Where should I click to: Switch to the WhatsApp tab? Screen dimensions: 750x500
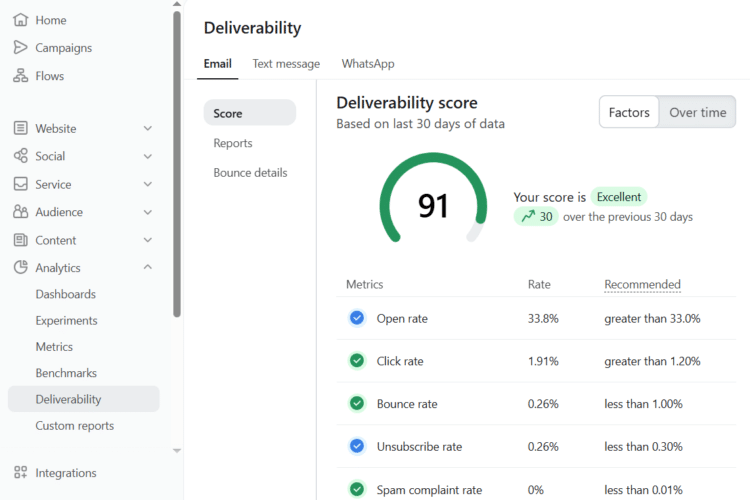(x=368, y=64)
